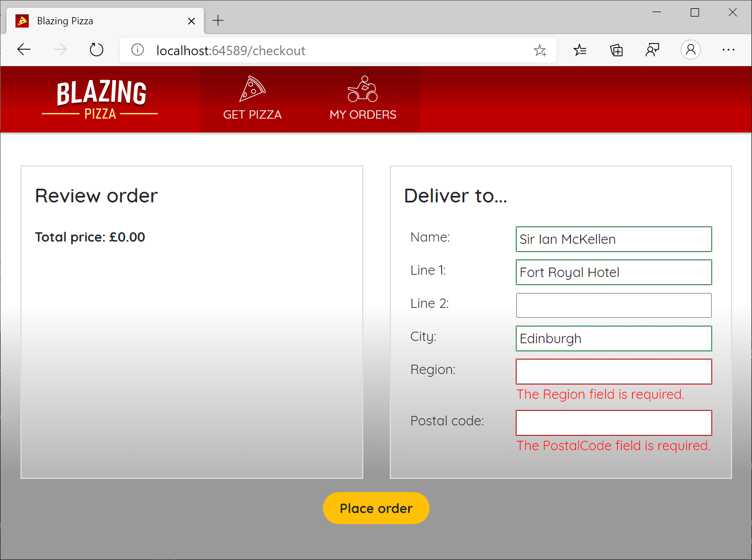Image resolution: width=752 pixels, height=560 pixels.
Task: Click the localhost checkout address bar
Action: click(337, 50)
